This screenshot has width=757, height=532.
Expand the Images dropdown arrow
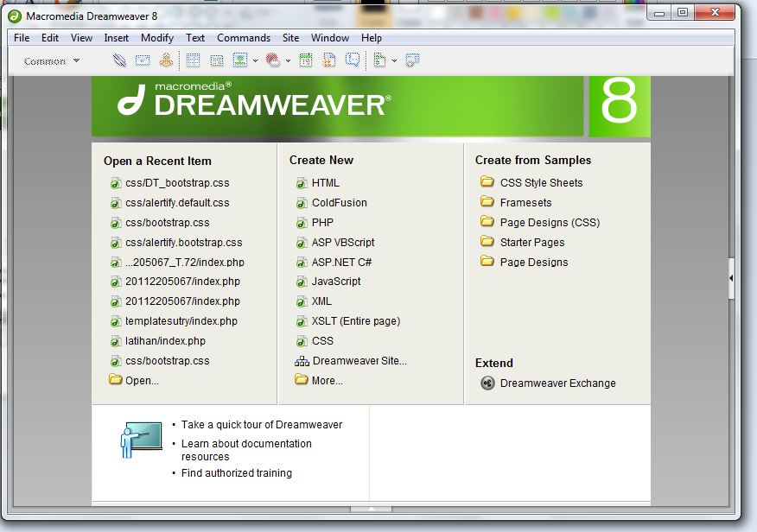pos(256,60)
